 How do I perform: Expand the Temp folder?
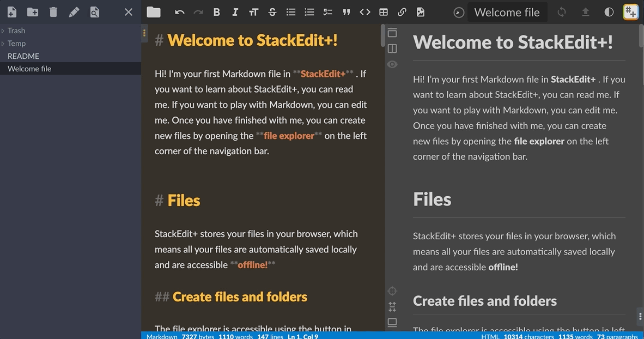click(x=3, y=44)
